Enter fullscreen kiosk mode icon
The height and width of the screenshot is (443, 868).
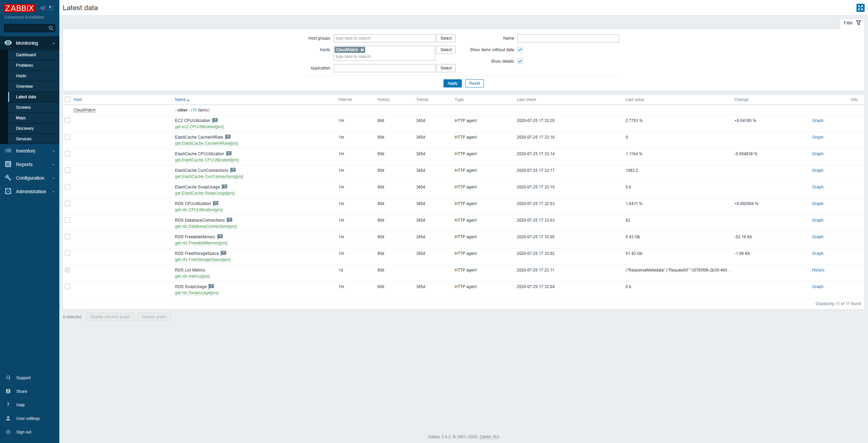point(860,8)
